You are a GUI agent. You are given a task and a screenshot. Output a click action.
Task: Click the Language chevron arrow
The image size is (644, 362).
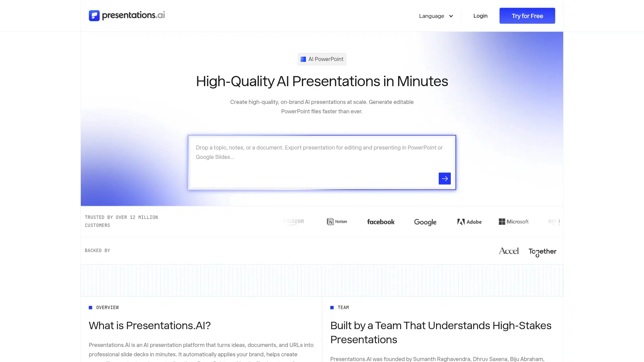click(x=451, y=16)
